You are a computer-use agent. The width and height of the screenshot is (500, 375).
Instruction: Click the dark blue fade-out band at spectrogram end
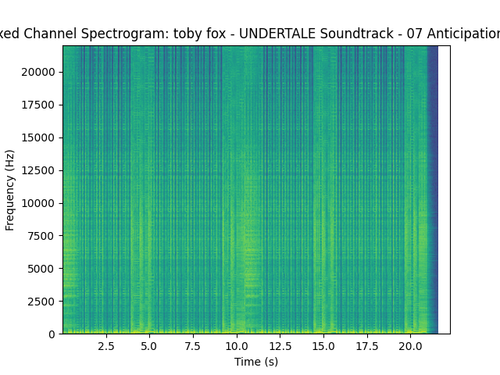click(x=433, y=190)
